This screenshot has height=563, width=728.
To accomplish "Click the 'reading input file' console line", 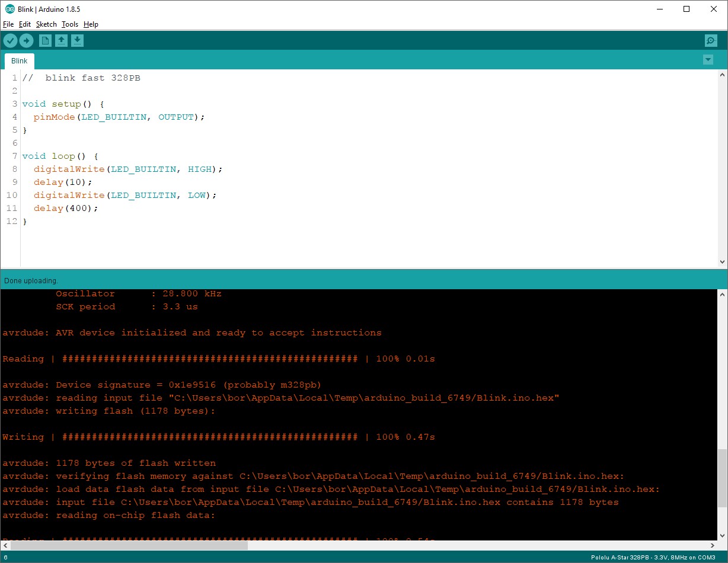I will click(x=281, y=398).
